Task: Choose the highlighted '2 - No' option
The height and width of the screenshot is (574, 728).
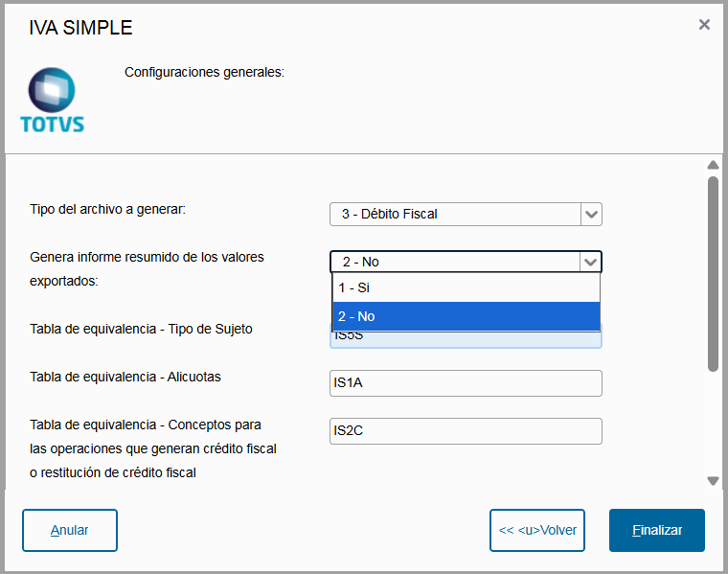Action: [x=466, y=316]
